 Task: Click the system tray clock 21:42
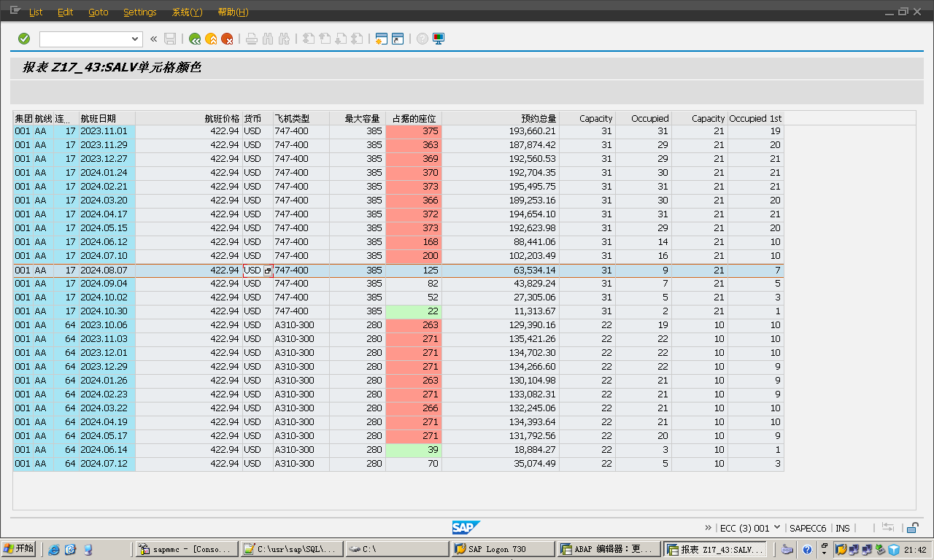coord(915,550)
